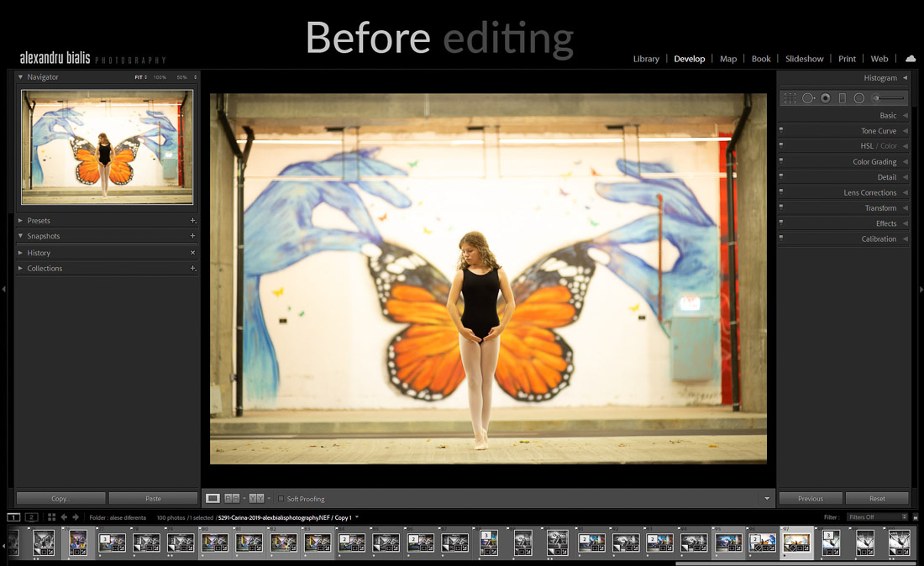Select the Red Eye Correction tool
The height and width of the screenshot is (566, 924).
(x=826, y=98)
